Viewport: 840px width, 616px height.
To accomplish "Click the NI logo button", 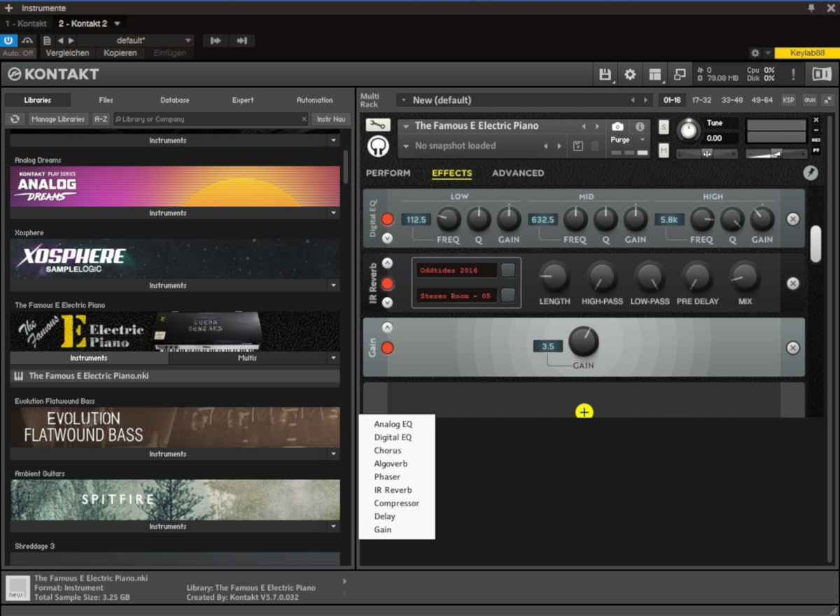I will (821, 74).
